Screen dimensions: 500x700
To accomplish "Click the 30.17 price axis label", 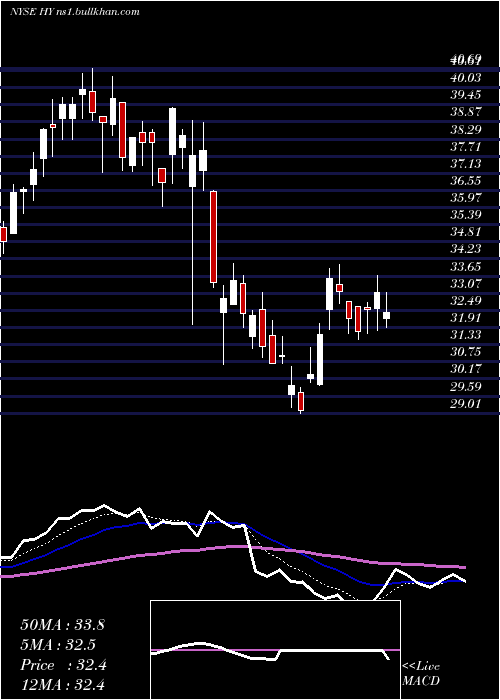I will [x=466, y=369].
